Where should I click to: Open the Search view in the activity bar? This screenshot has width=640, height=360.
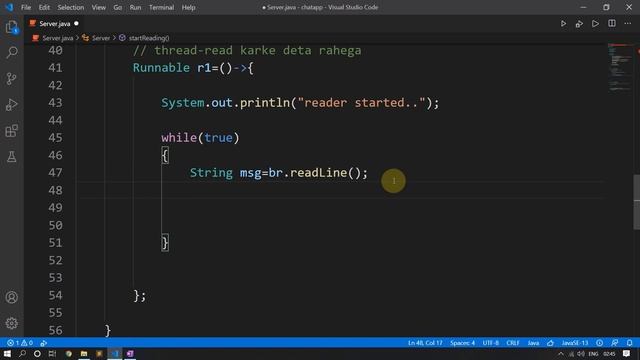tap(12, 52)
